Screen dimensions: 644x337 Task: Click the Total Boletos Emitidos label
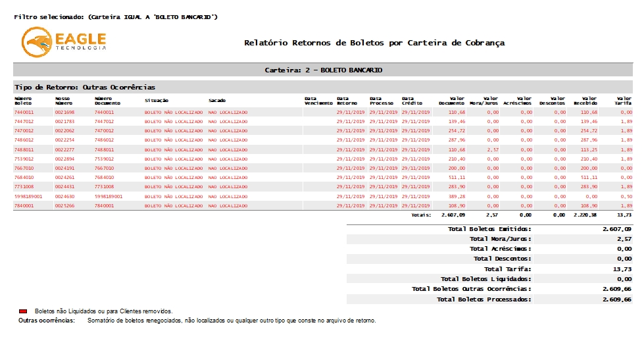pyautogui.click(x=489, y=228)
